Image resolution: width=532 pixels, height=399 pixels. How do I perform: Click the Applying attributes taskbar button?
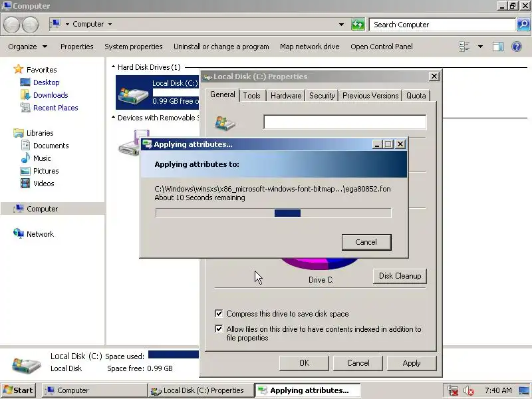307,390
